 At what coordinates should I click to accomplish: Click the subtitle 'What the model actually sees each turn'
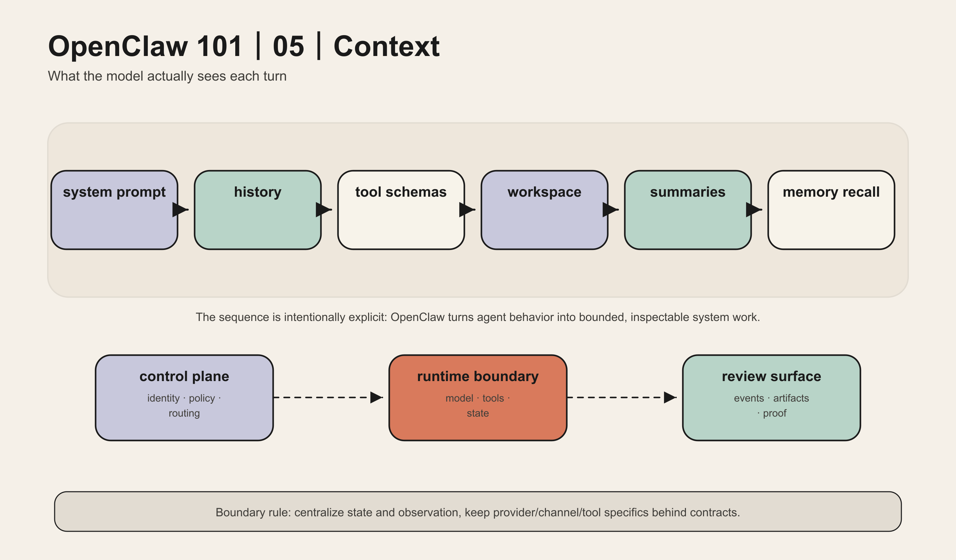pyautogui.click(x=167, y=76)
